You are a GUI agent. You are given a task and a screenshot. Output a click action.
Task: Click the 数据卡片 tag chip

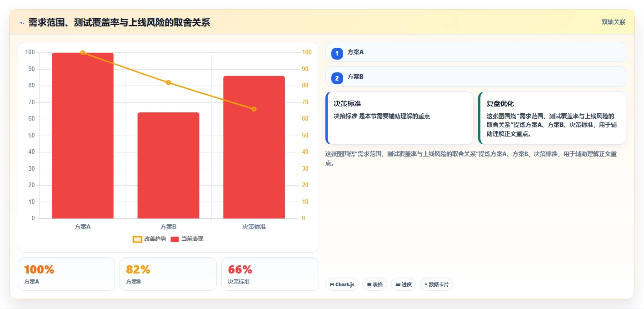(x=437, y=284)
